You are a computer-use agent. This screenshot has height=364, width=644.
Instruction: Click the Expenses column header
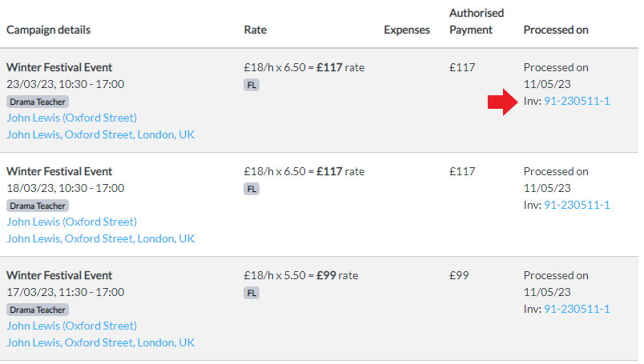407,30
